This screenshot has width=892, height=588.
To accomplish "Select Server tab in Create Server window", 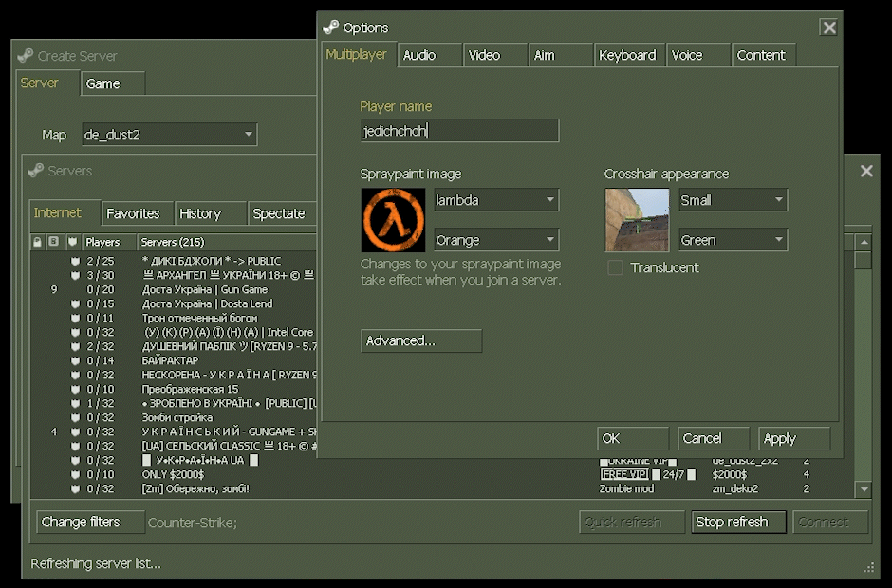I will click(x=47, y=83).
